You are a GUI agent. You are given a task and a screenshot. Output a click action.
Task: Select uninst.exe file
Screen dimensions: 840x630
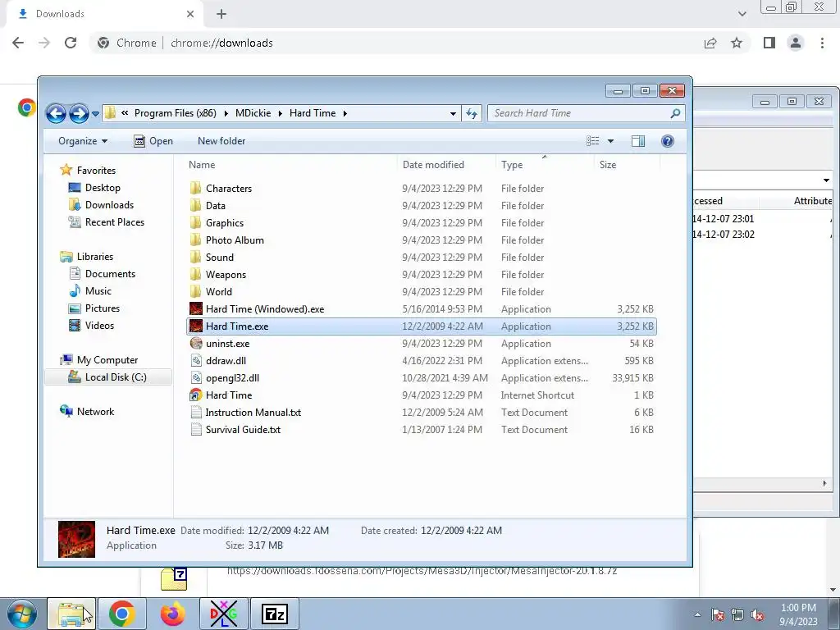tap(421, 344)
